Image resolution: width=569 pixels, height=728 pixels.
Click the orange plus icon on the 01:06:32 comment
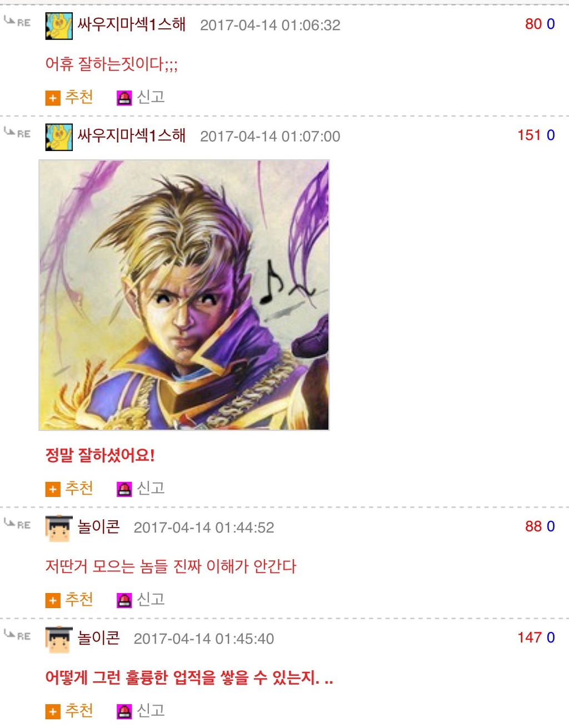pos(53,98)
